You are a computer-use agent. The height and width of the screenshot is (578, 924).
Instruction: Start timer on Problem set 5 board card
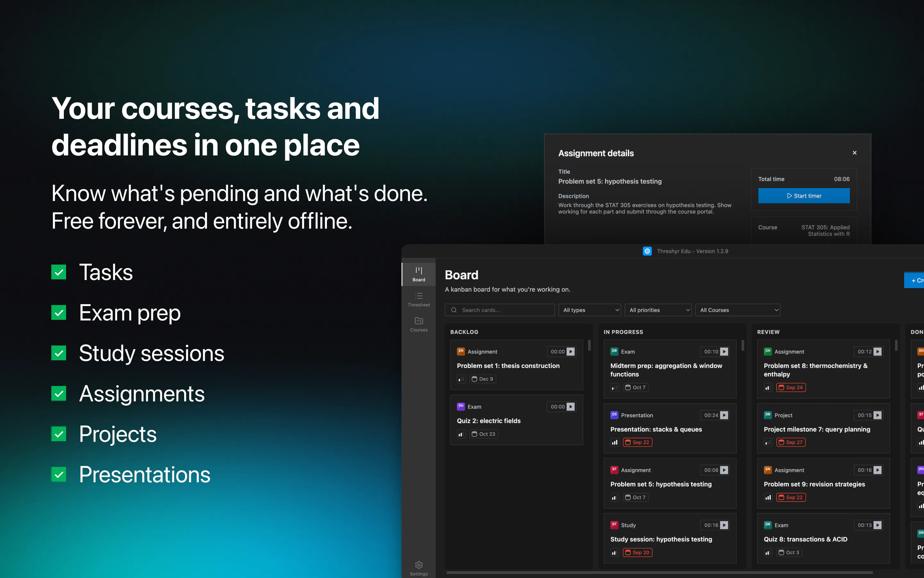724,470
